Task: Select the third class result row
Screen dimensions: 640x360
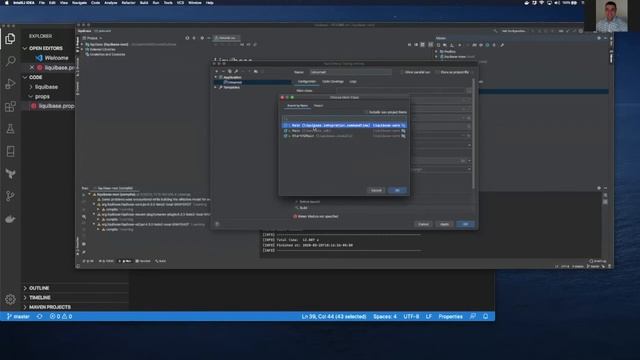Action: (x=344, y=136)
